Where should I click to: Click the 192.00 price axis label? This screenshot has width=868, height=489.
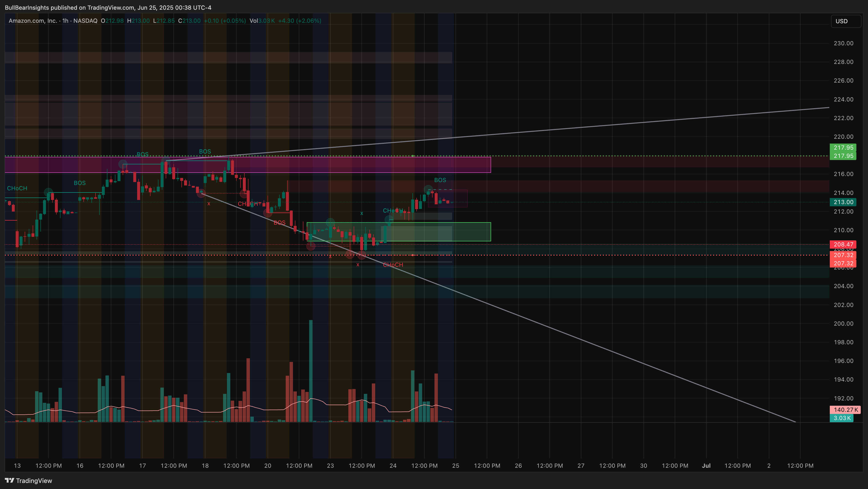(x=843, y=398)
